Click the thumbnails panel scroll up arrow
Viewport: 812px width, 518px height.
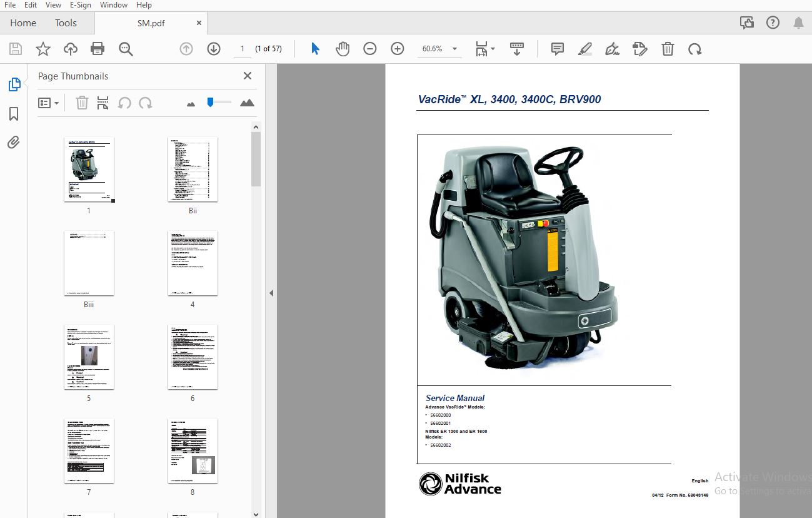(x=256, y=127)
